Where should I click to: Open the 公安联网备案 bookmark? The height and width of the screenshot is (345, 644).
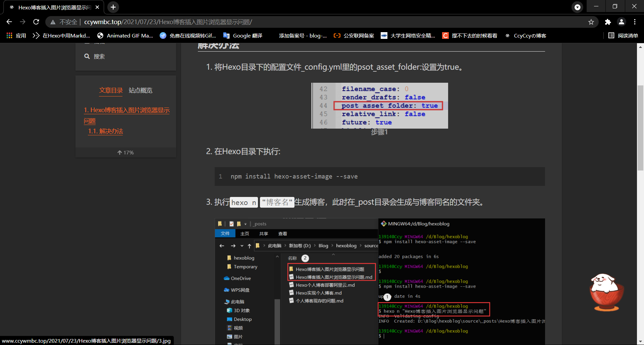click(354, 36)
